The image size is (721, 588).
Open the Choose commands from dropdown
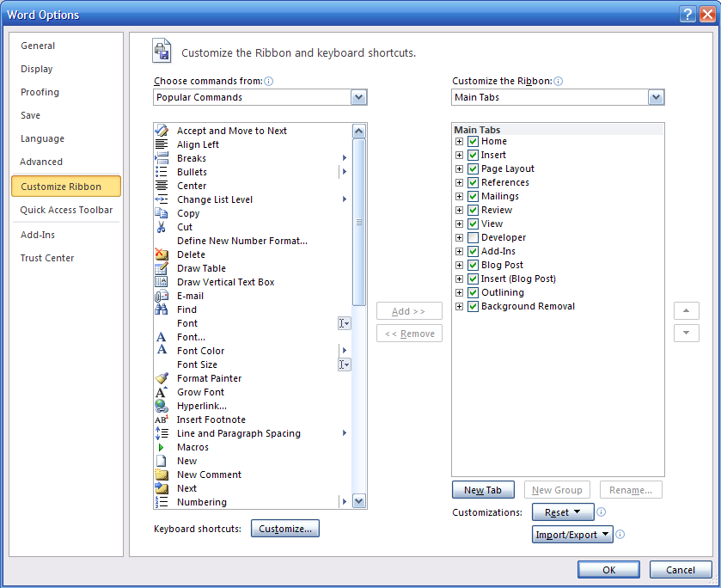click(358, 97)
